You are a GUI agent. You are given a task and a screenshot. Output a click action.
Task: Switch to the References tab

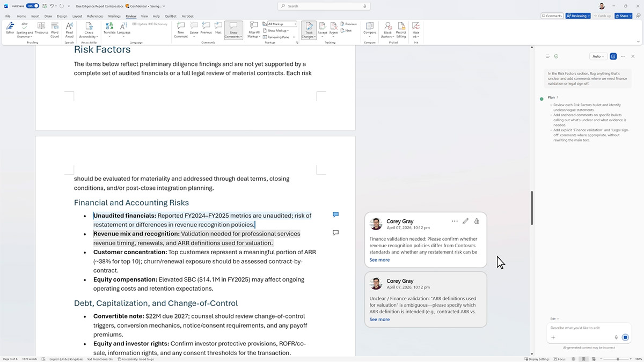[x=95, y=16]
